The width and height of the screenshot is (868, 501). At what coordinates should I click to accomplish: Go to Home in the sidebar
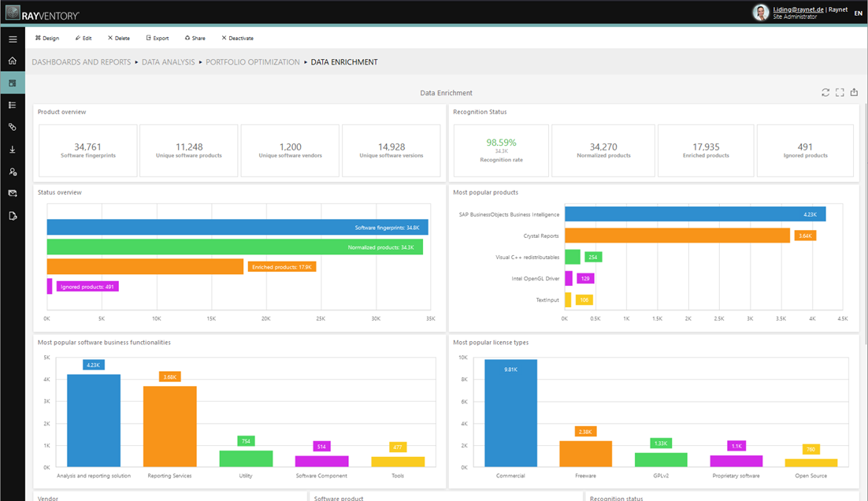(13, 61)
